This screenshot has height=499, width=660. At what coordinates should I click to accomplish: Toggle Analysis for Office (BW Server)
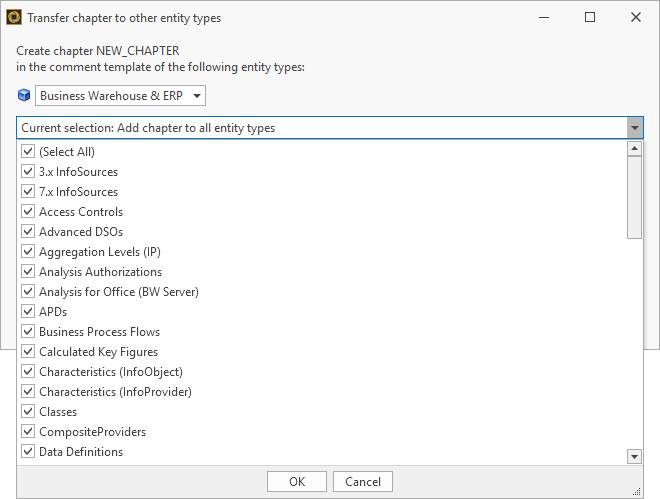[28, 292]
